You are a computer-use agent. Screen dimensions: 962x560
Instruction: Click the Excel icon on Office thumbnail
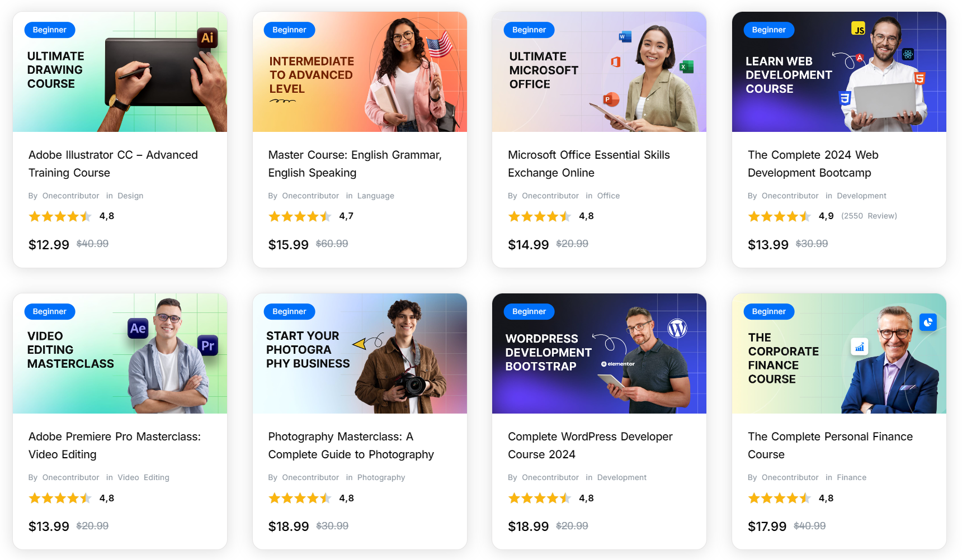pyautogui.click(x=686, y=67)
